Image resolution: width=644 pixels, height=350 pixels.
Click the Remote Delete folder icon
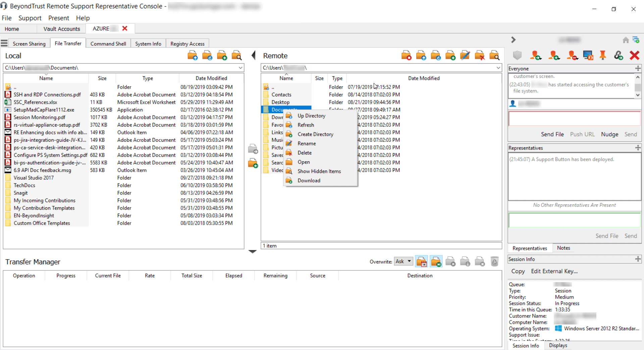tap(480, 55)
